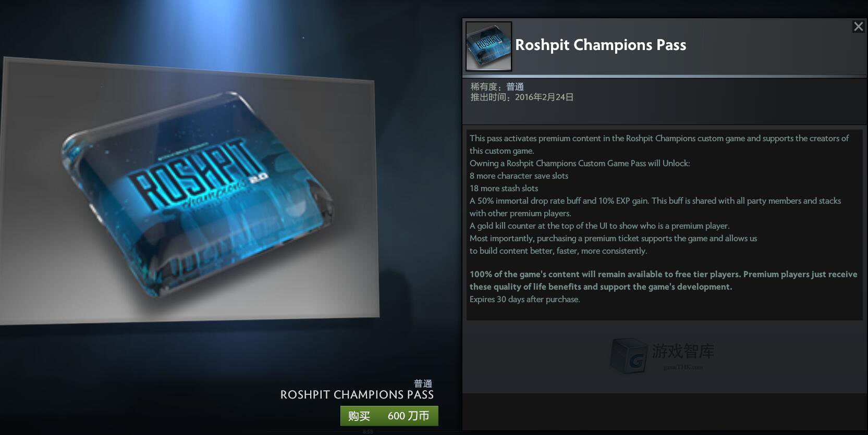Click the ROSHPIT CHAMPIONS PASS caption under preview
This screenshot has width=868, height=435.
pyautogui.click(x=357, y=395)
